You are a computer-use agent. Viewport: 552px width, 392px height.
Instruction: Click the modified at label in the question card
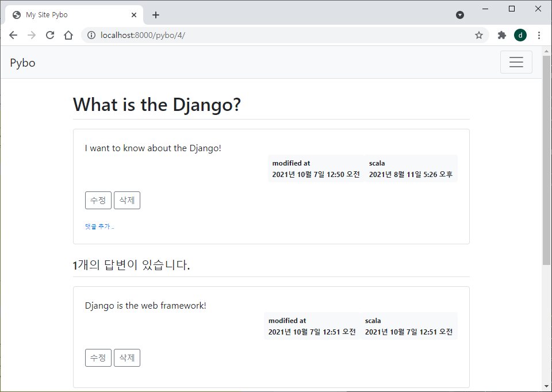click(291, 163)
